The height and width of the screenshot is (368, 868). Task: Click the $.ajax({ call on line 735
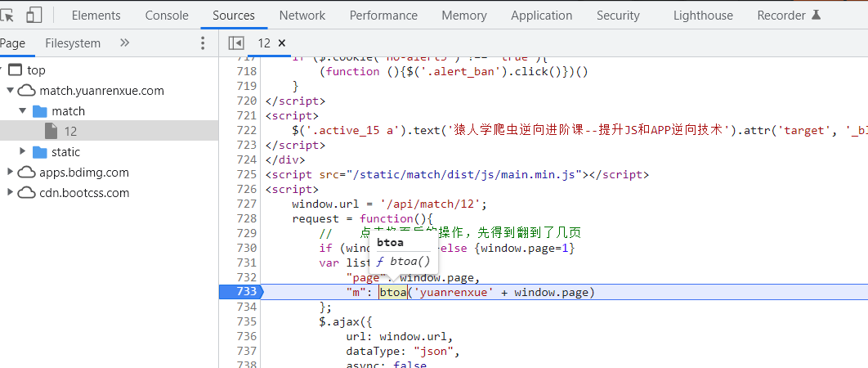(x=346, y=321)
